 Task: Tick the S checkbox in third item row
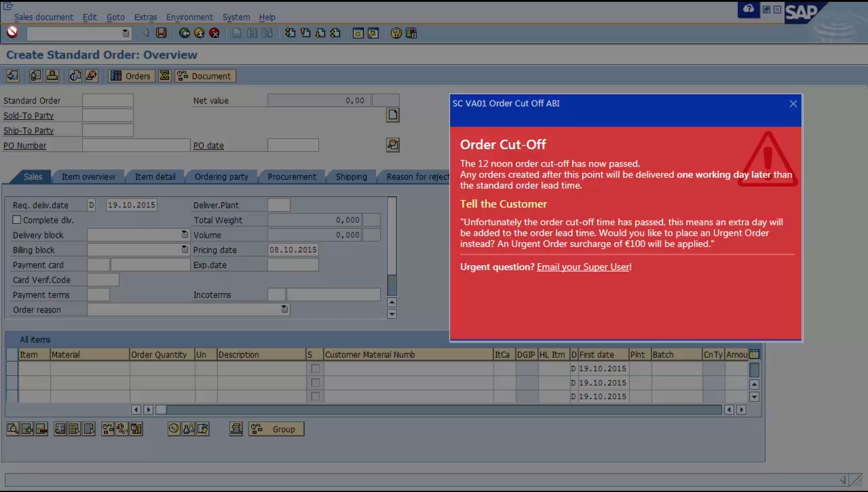[x=315, y=396]
